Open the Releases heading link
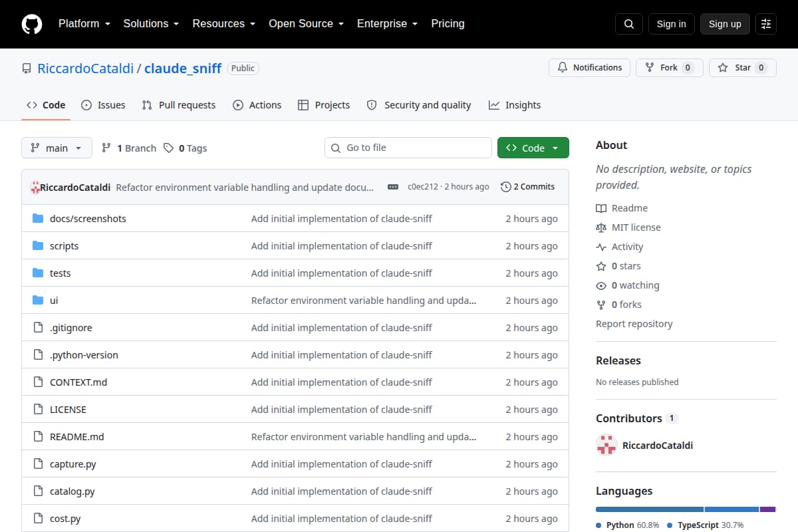Image resolution: width=798 pixels, height=532 pixels. coord(618,360)
